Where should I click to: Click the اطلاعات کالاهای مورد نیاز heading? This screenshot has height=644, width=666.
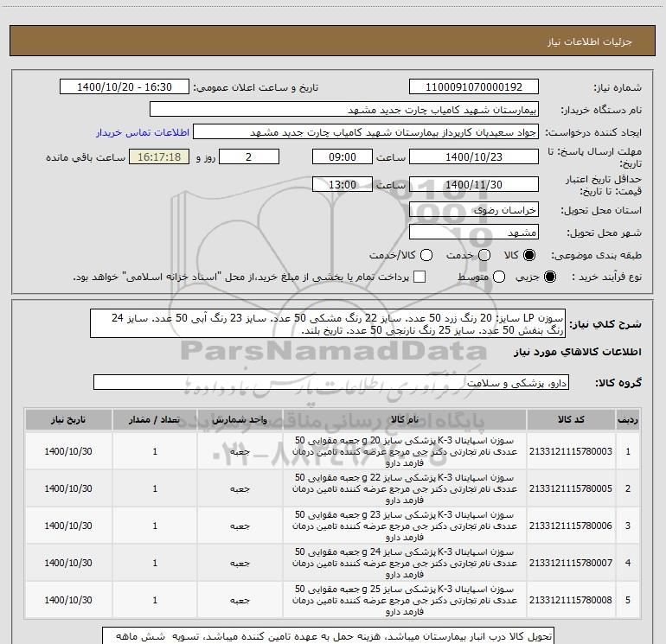coord(577,352)
